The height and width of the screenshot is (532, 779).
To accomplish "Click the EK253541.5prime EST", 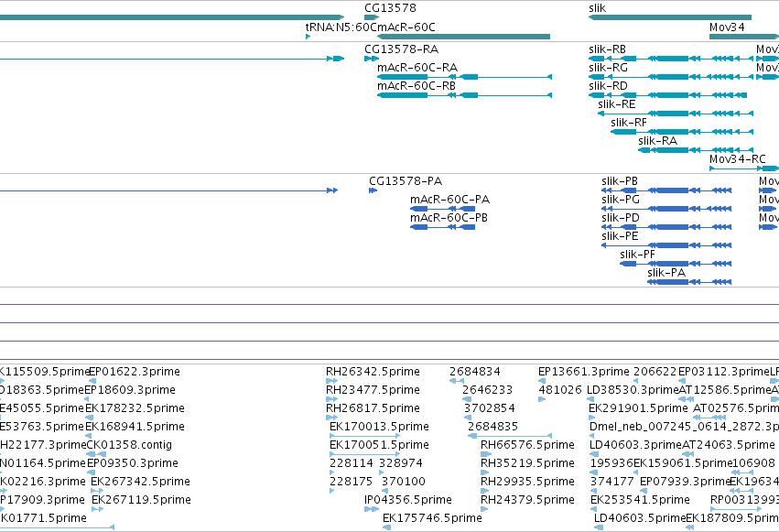I will pyautogui.click(x=594, y=510).
